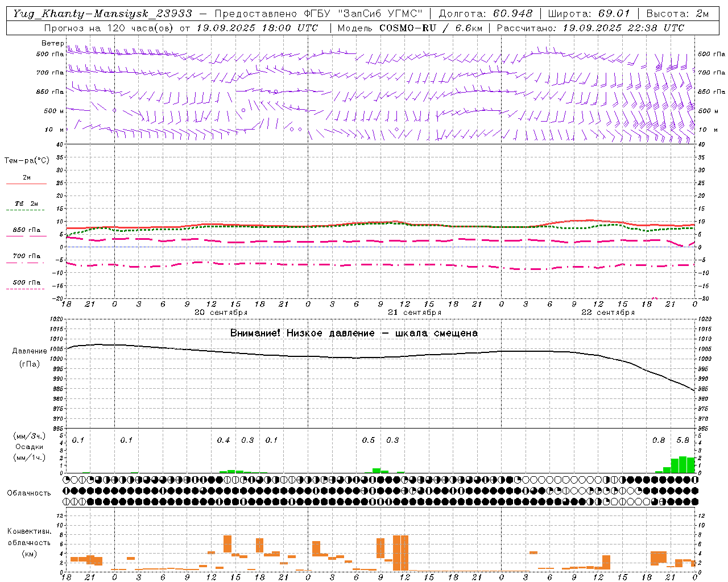Click the 0.8 three-hour precipitation value
The height and width of the screenshot is (582, 728).
click(659, 440)
